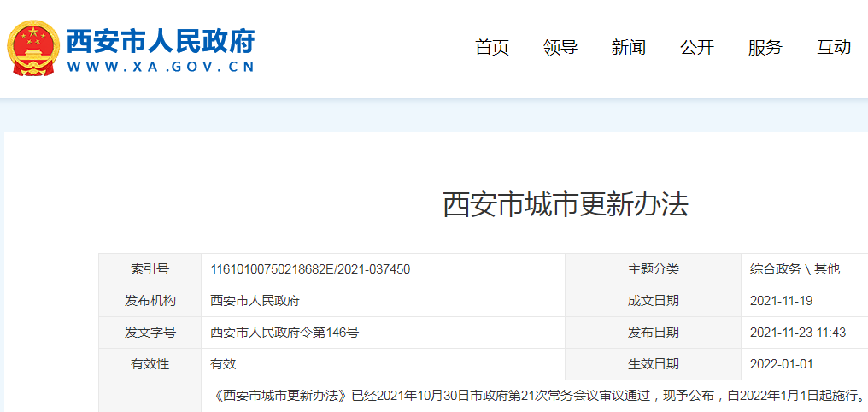Open the 首页 navigation menu item
The width and height of the screenshot is (868, 412).
click(492, 48)
